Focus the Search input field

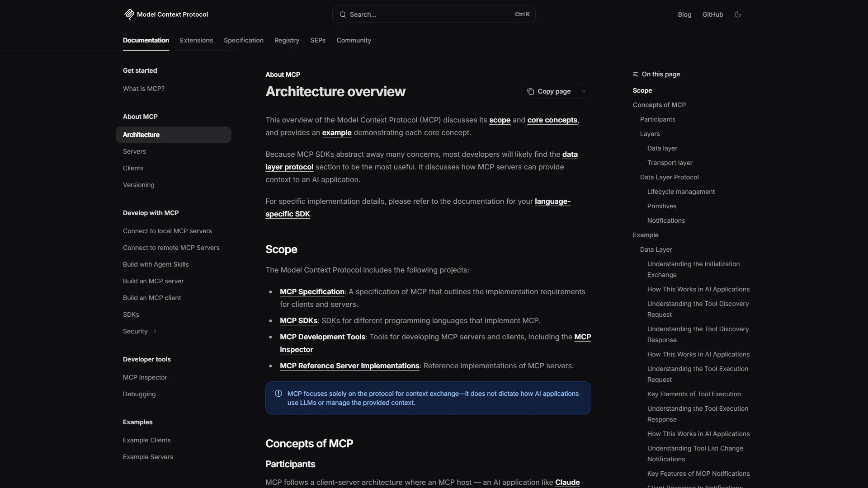[x=434, y=14]
